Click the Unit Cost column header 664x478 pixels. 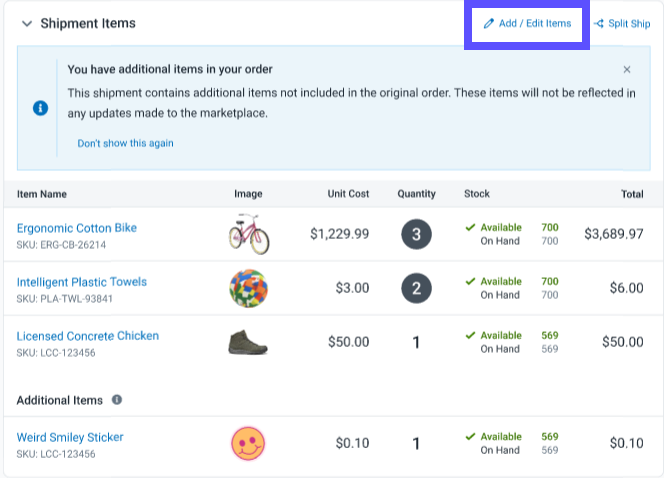[x=348, y=194]
